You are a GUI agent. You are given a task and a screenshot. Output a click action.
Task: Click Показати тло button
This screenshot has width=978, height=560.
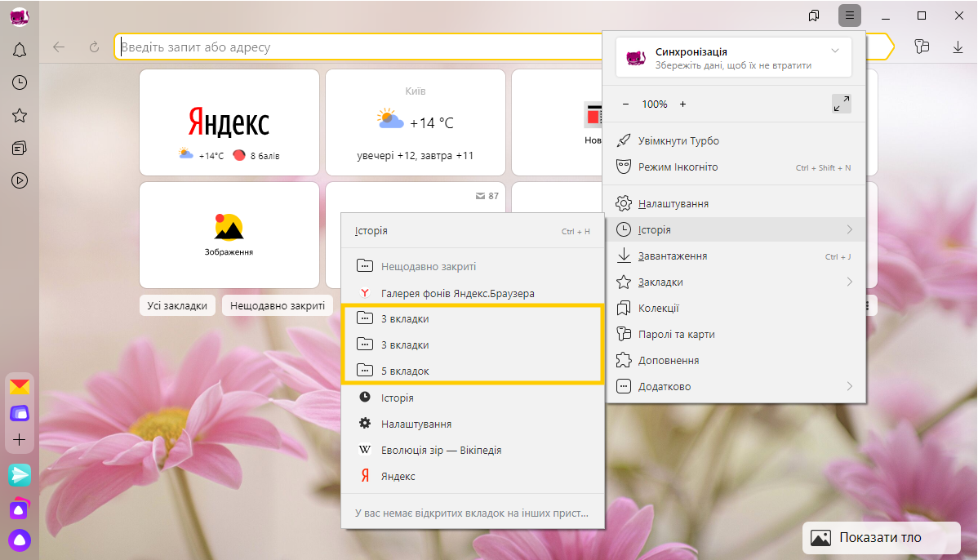click(881, 537)
